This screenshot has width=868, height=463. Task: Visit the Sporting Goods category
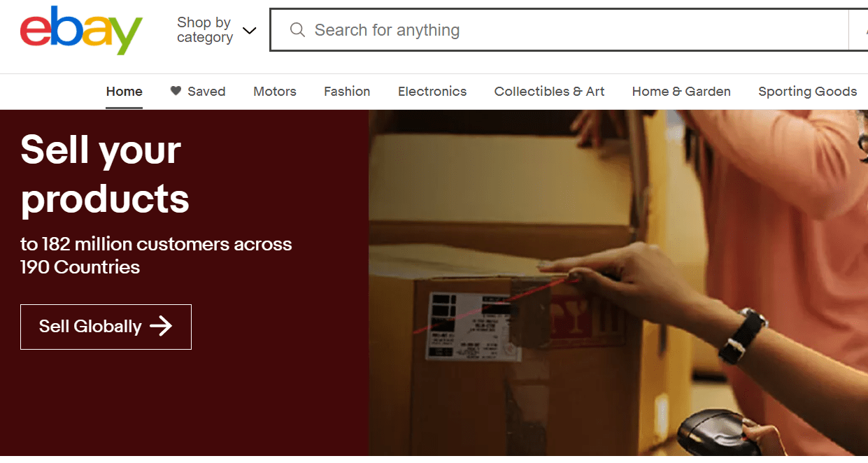tap(808, 92)
